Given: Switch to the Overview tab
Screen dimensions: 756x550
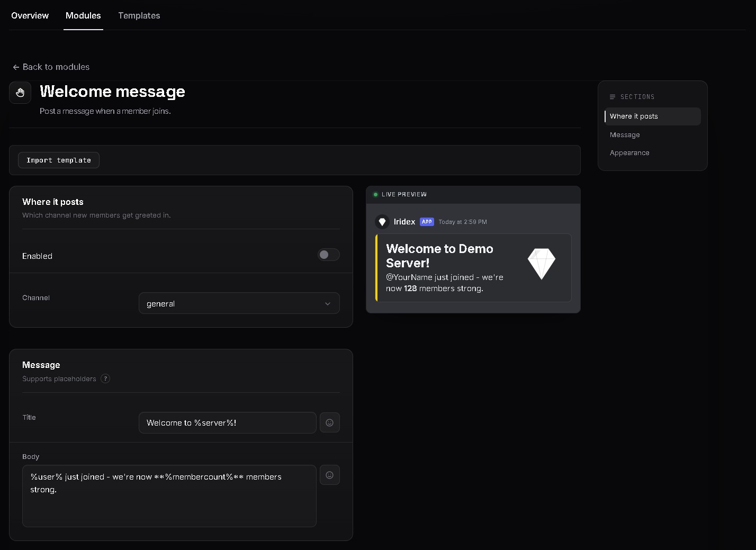Looking at the screenshot, I should 30,15.
